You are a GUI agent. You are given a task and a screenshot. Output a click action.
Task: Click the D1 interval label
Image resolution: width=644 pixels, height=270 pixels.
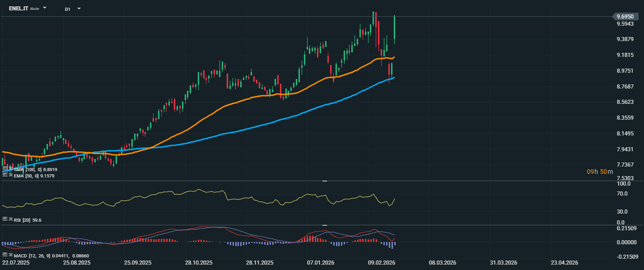67,9
